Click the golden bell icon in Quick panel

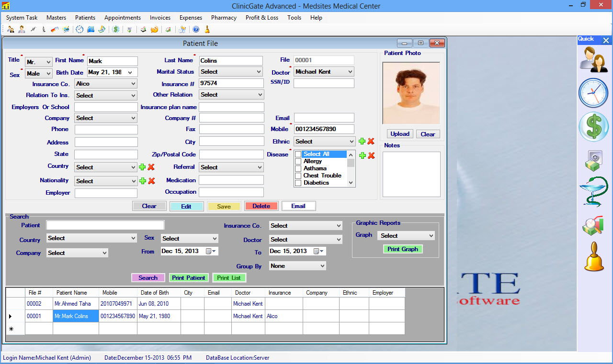click(x=594, y=257)
